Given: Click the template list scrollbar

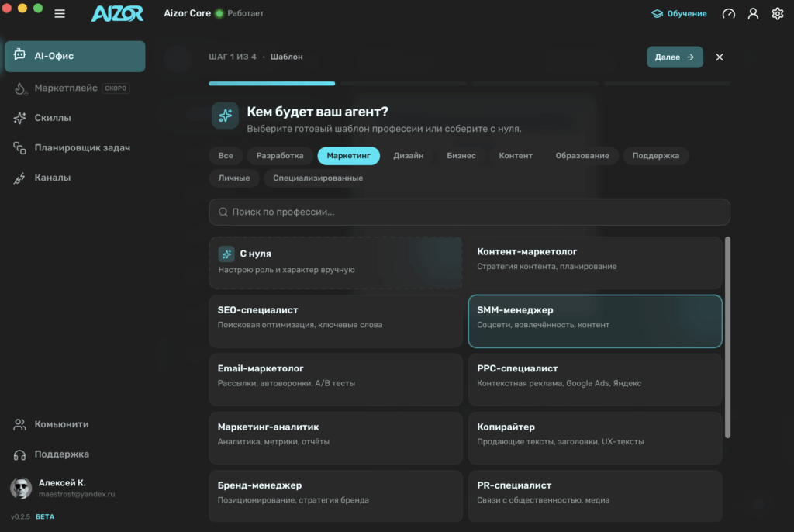Looking at the screenshot, I should pyautogui.click(x=727, y=337).
